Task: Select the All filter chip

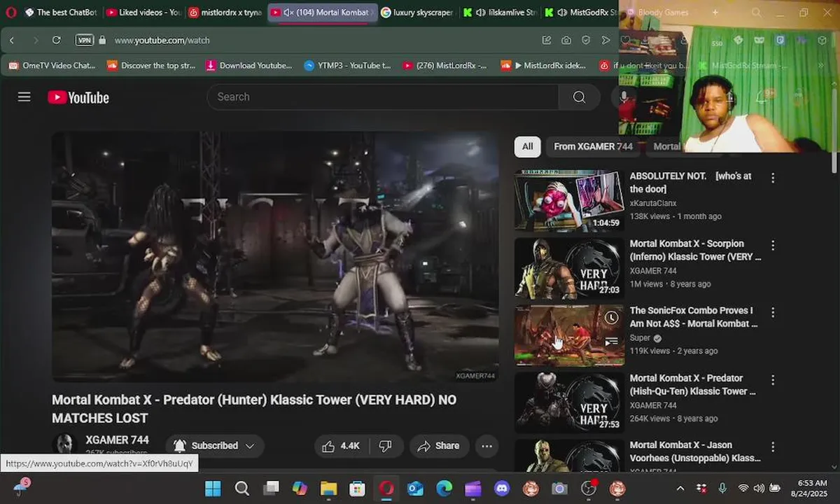Action: point(527,146)
